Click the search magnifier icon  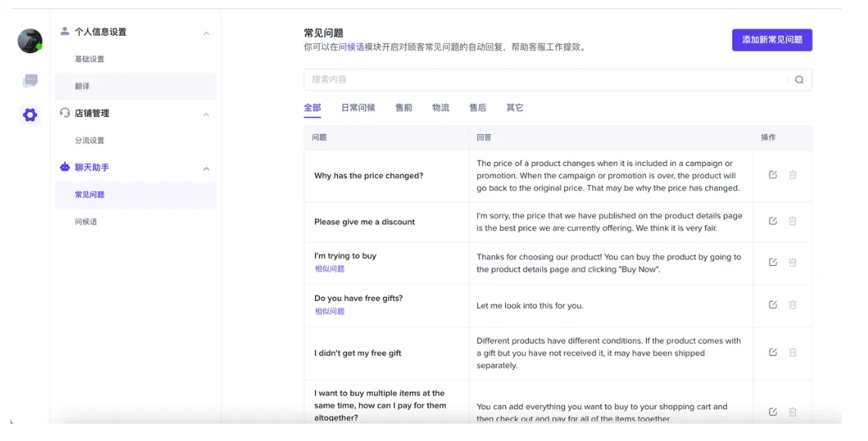point(799,80)
